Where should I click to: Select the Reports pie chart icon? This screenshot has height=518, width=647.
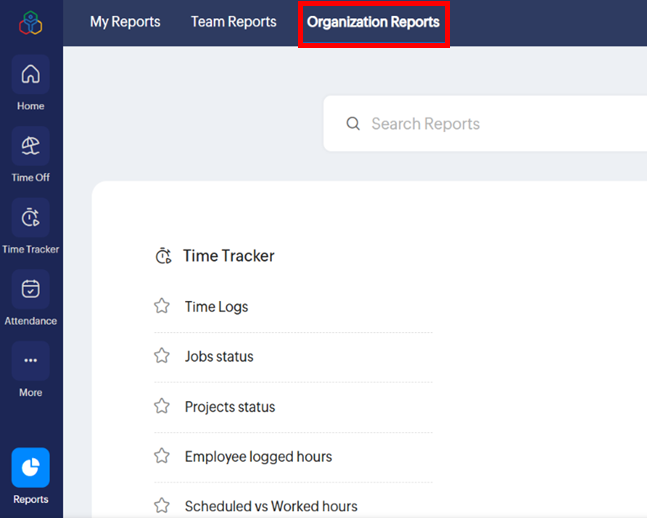coord(30,468)
